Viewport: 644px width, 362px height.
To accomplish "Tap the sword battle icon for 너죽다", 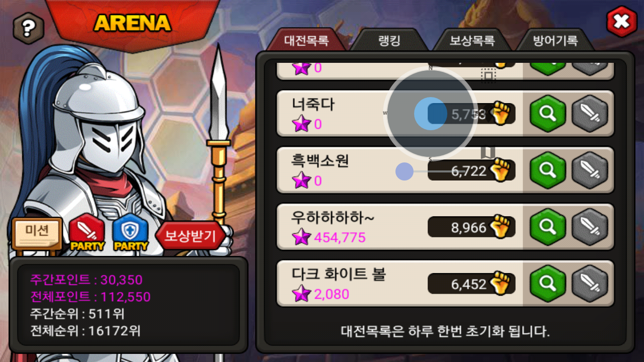I will 590,114.
